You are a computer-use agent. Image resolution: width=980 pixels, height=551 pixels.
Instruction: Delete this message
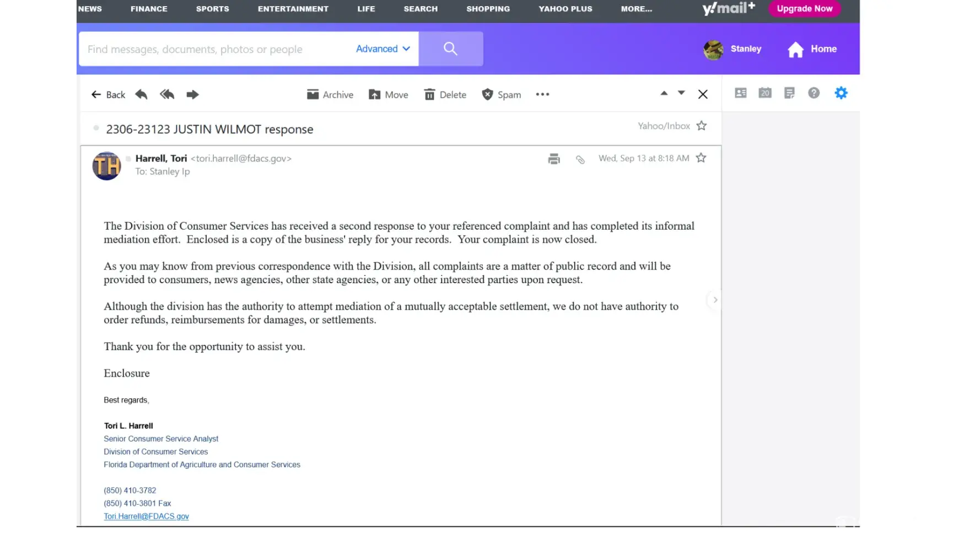pos(445,95)
